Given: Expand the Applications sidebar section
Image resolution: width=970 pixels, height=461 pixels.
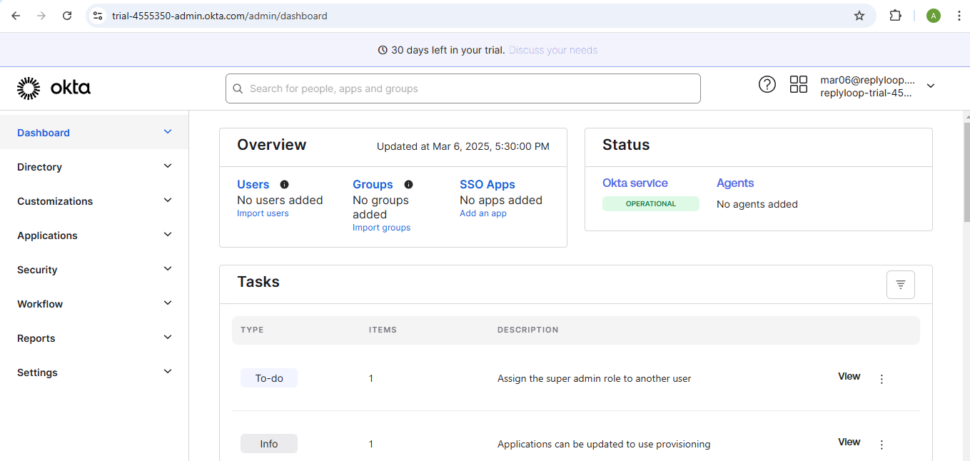Looking at the screenshot, I should pyautogui.click(x=168, y=235).
